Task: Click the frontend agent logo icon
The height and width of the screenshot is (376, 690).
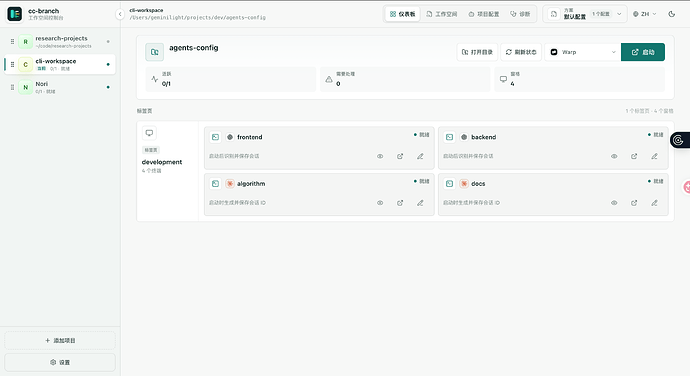Action: coord(230,137)
